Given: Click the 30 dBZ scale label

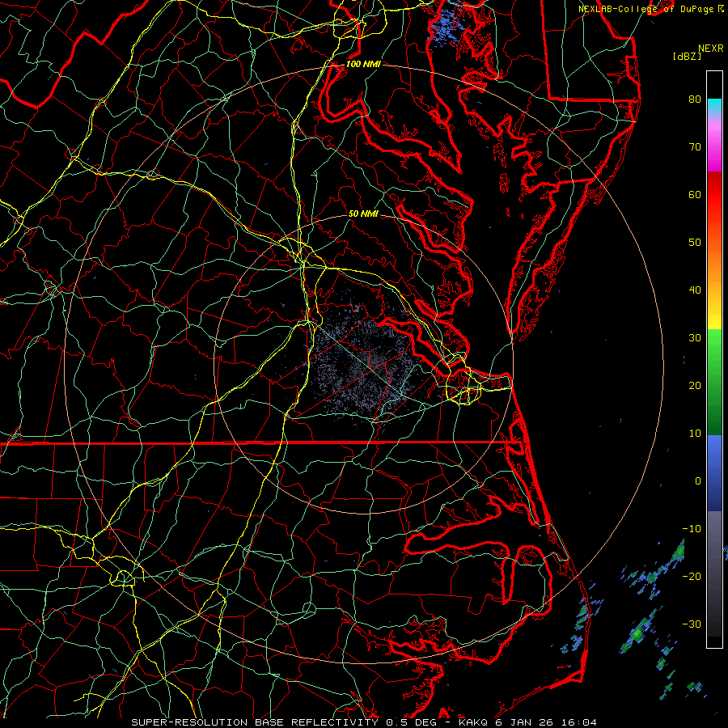Looking at the screenshot, I should 695,337.
